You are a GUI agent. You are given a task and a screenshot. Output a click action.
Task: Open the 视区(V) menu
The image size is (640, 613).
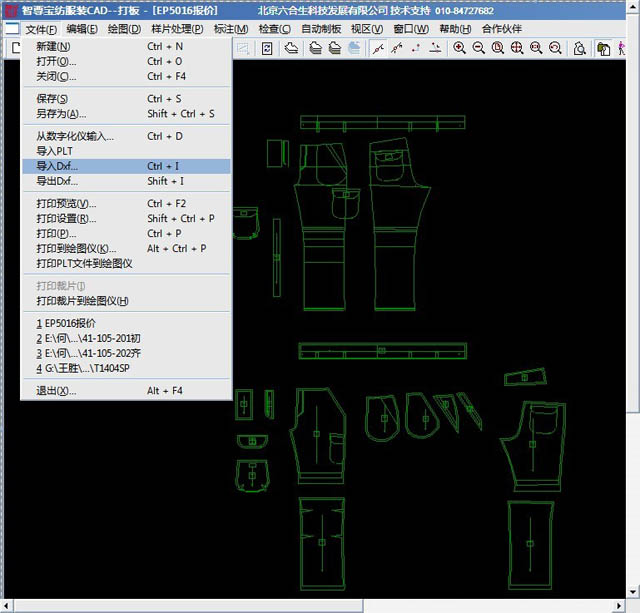click(x=367, y=29)
